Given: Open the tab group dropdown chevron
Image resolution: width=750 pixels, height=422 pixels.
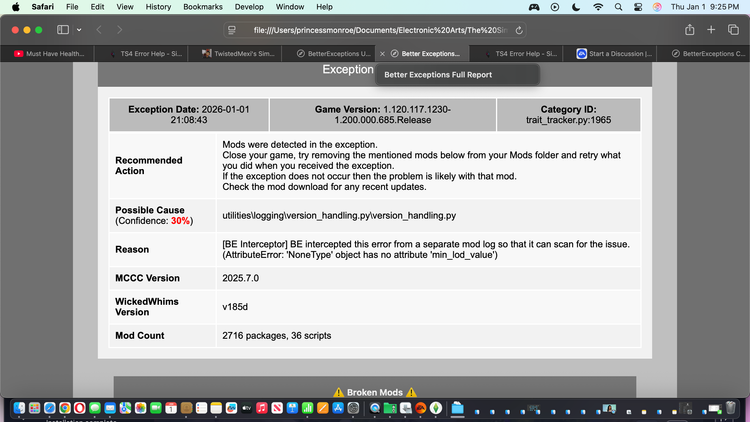Looking at the screenshot, I should coord(80,30).
